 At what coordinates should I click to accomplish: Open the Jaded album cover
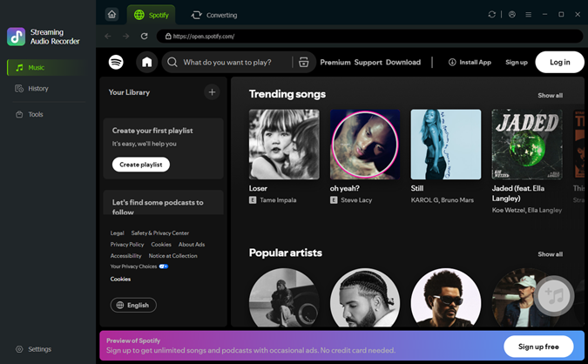[x=527, y=145]
